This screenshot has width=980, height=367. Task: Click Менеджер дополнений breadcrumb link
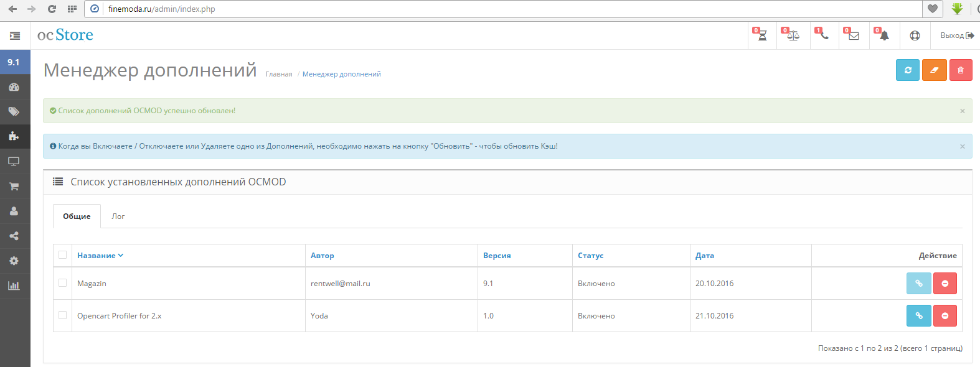click(x=342, y=74)
